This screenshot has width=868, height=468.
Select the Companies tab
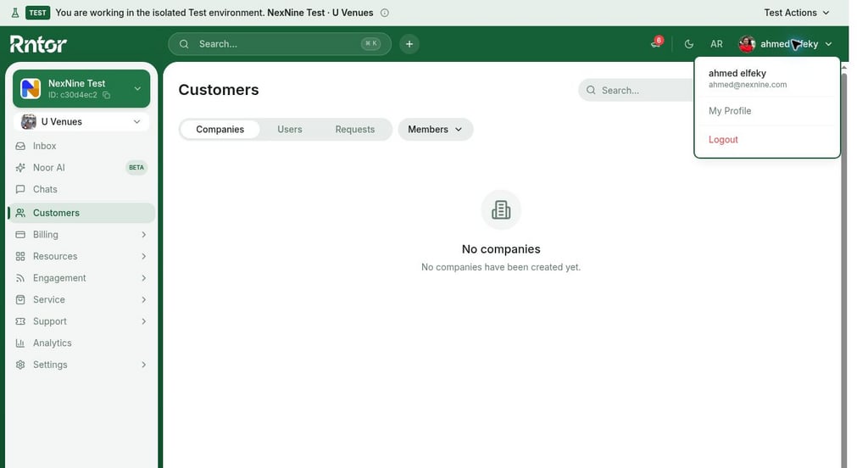220,129
